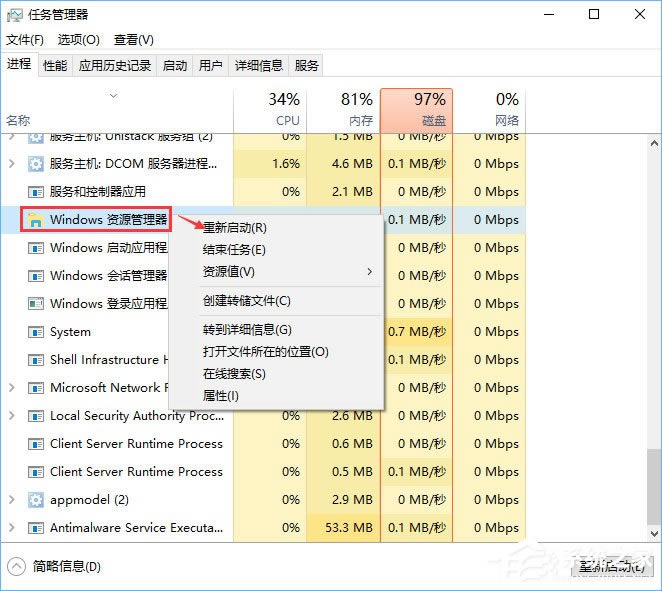Viewport: 662px width, 591px height.
Task: Select the 服务和控制器应用 row name
Action: pos(98,192)
